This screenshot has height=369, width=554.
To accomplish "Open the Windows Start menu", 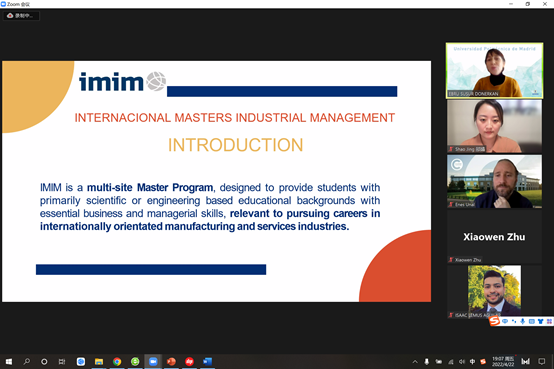I will pos(9,362).
